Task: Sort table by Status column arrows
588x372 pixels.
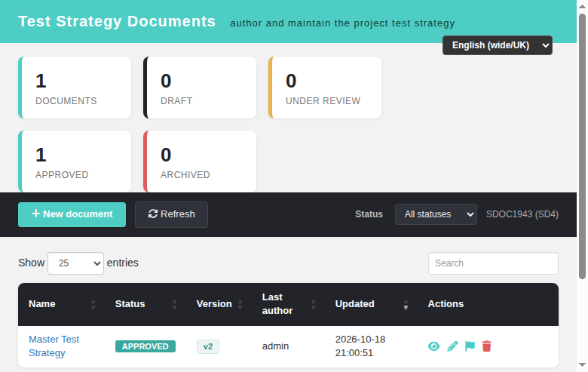Action: [x=174, y=304]
